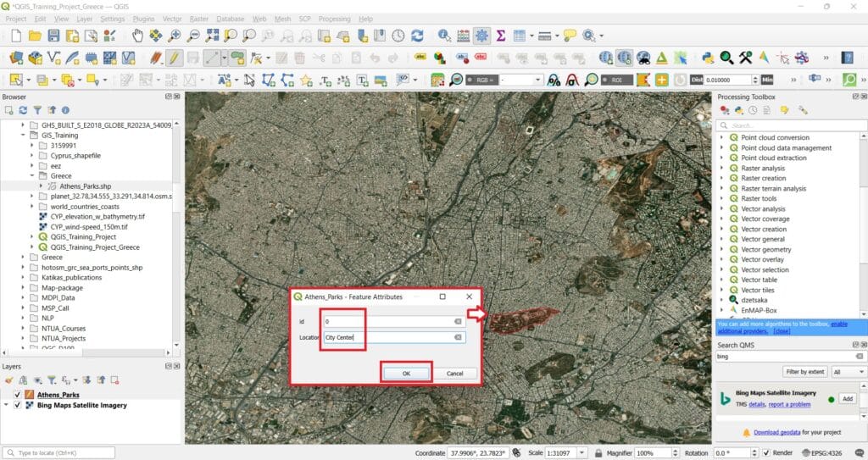Open the Scale dropdown in status bar
Screen dimensions: 868x460
click(581, 453)
